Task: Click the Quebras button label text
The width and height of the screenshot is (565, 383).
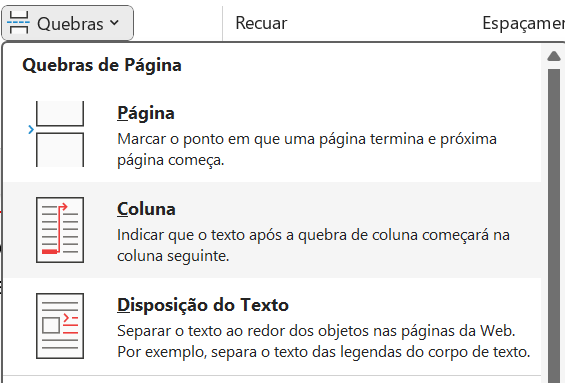Action: (x=70, y=24)
